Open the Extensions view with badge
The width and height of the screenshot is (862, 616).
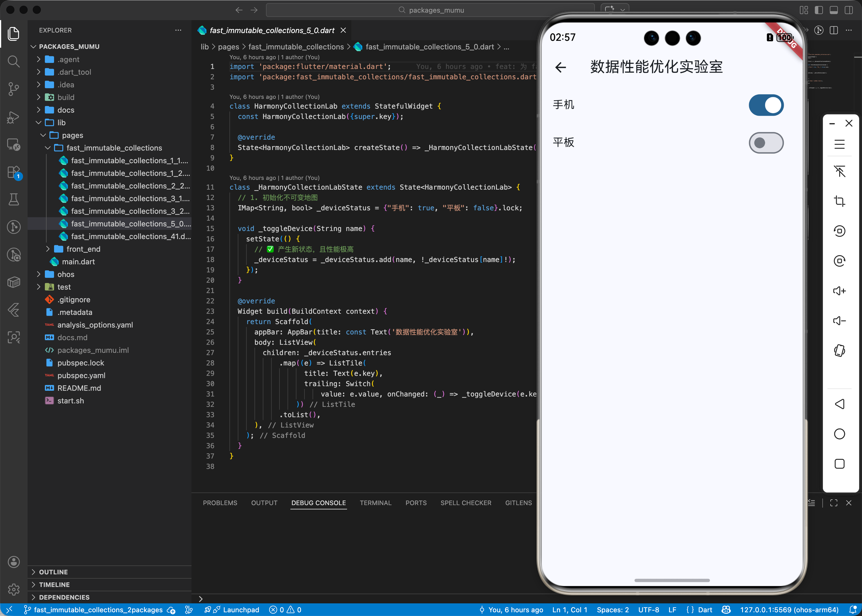[x=14, y=172]
